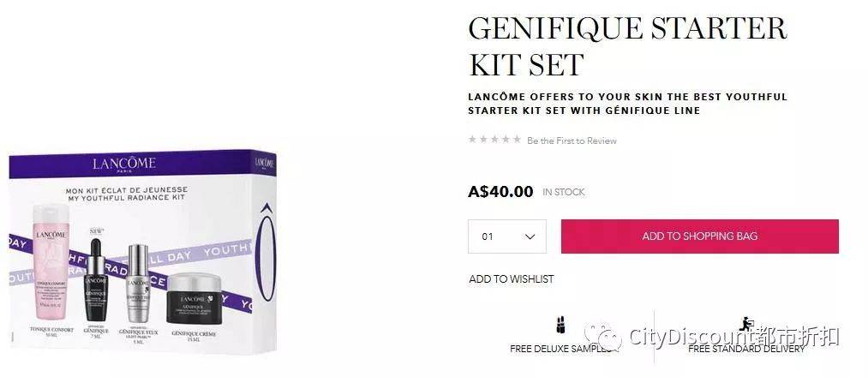Click the WeChat logo watermark icon
Screen dimensions: 868x377
[602, 337]
